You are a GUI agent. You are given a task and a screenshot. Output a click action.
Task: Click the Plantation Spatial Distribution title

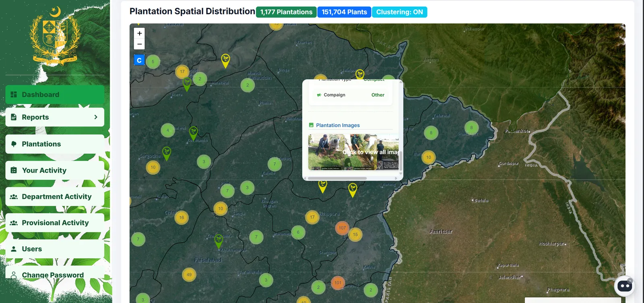(192, 11)
